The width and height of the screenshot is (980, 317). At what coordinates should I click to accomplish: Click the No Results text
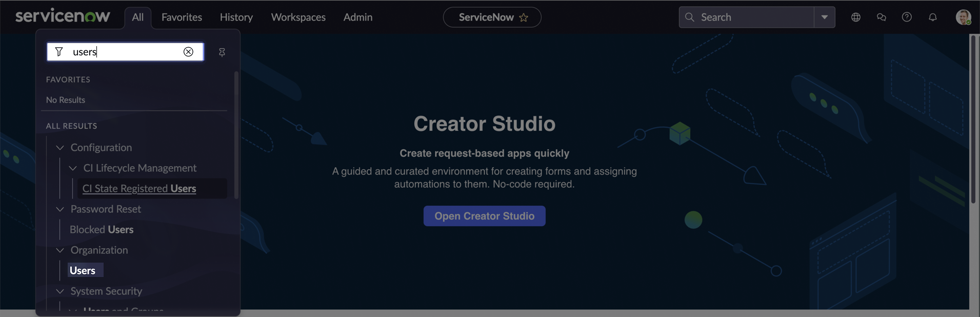click(x=66, y=100)
